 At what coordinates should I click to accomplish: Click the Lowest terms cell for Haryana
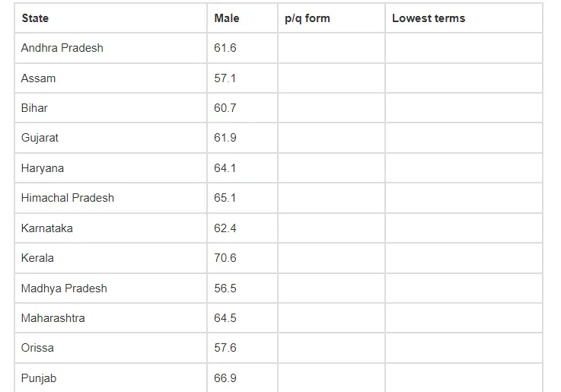464,168
